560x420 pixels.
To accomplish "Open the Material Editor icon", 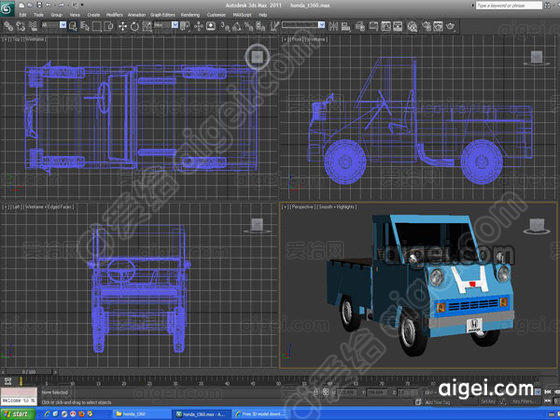I will [412, 26].
